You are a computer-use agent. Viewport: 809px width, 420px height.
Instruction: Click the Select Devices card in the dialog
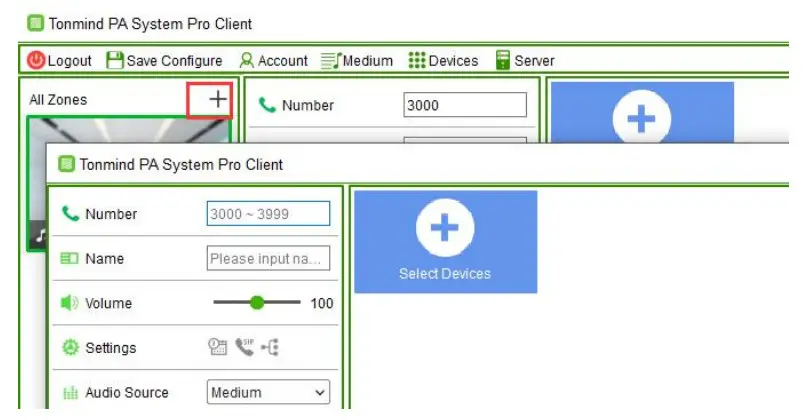[446, 241]
